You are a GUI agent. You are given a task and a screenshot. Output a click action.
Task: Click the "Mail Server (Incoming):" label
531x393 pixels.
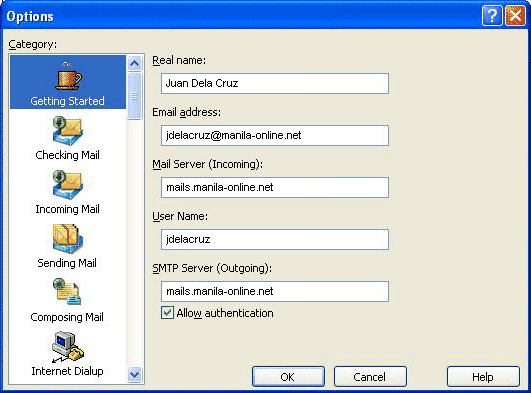click(x=207, y=164)
